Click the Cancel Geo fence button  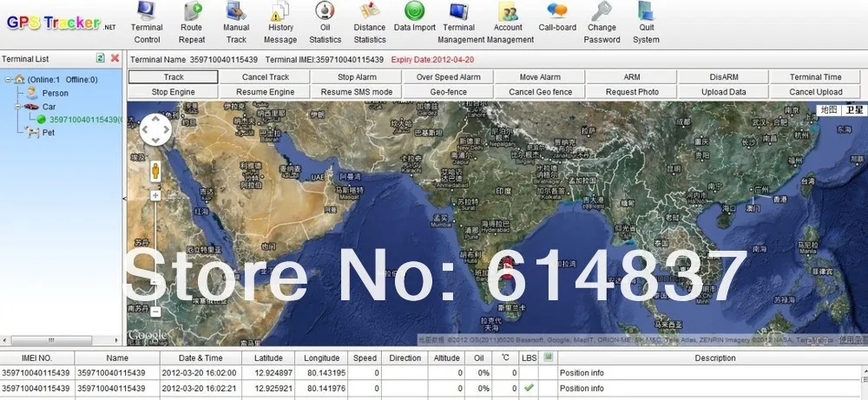540,92
